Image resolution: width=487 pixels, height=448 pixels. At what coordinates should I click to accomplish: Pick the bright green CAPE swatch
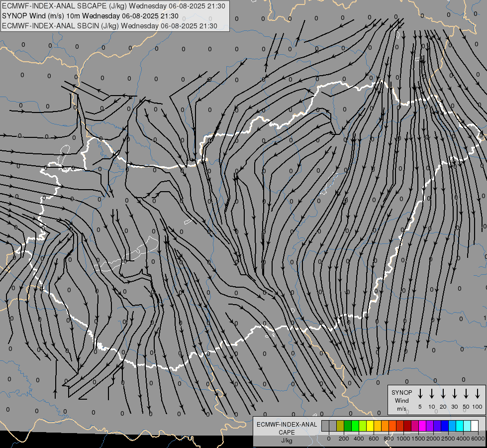pos(355,426)
